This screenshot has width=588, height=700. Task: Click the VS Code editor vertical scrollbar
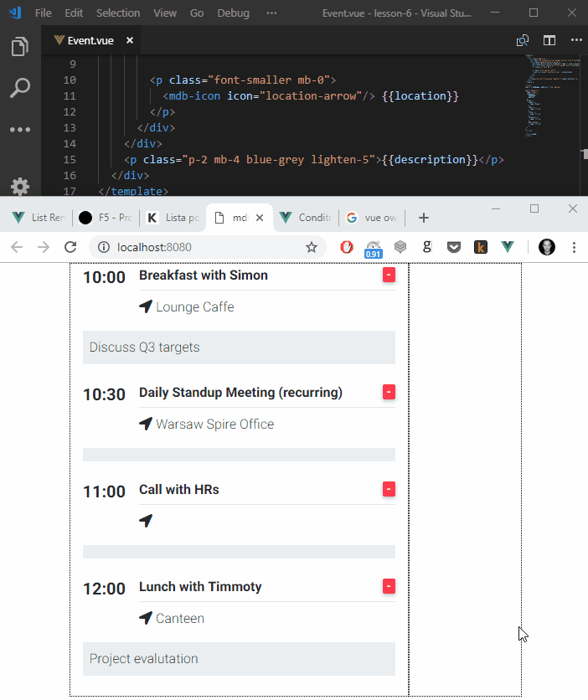click(585, 125)
